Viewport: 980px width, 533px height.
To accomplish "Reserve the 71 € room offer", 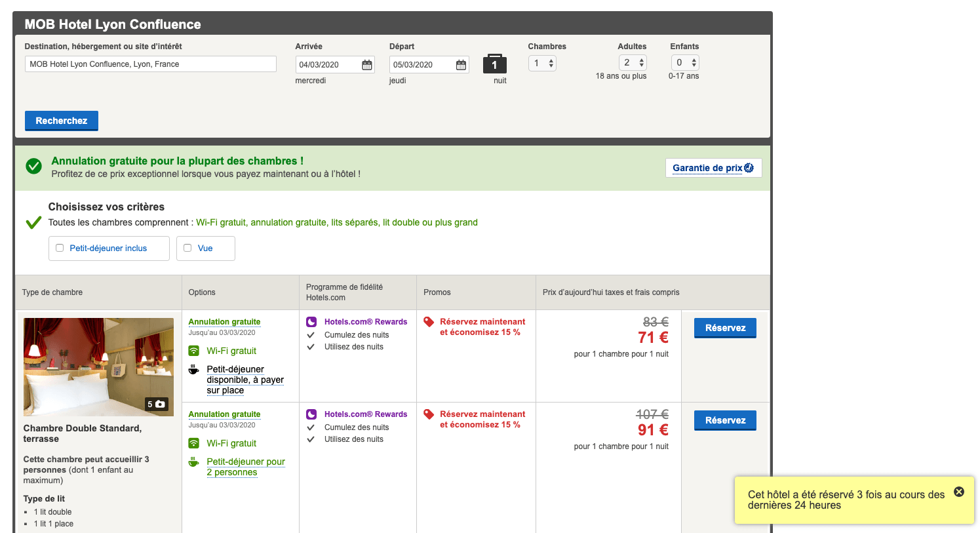I will (x=724, y=328).
